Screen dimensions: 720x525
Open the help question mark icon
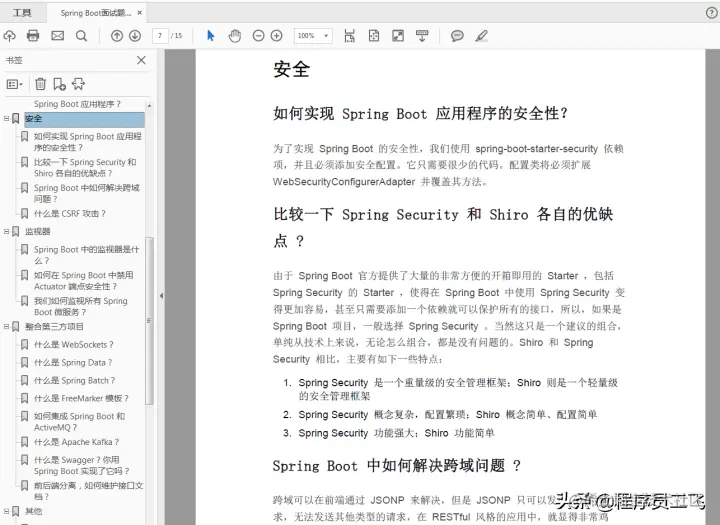[x=711, y=13]
